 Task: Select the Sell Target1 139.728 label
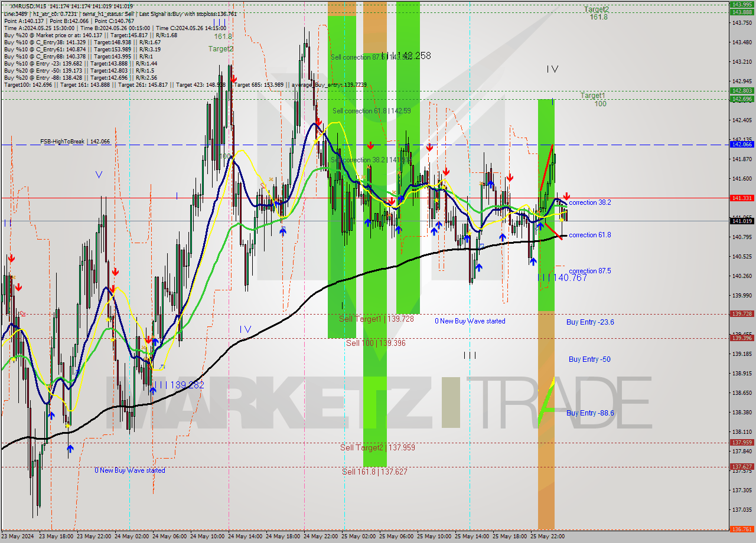click(x=376, y=319)
